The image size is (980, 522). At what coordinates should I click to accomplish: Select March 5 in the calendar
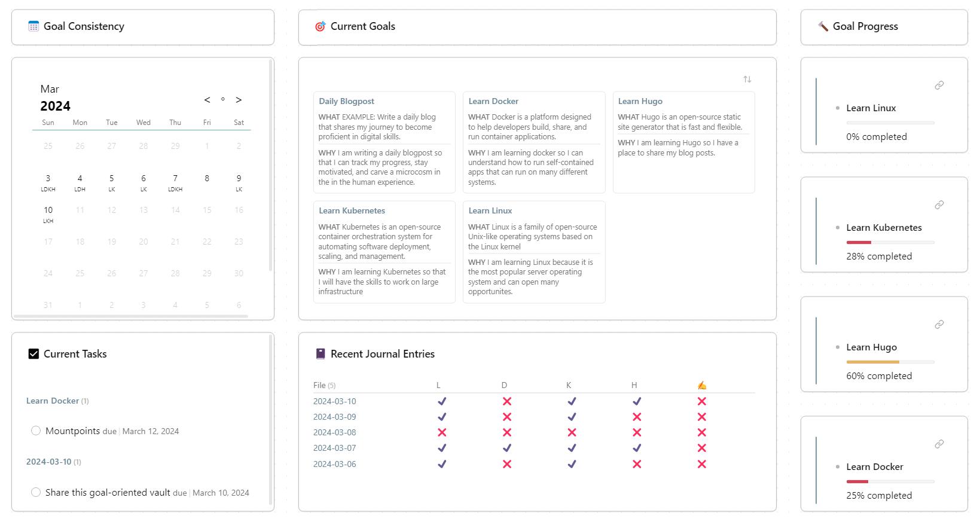pyautogui.click(x=112, y=178)
